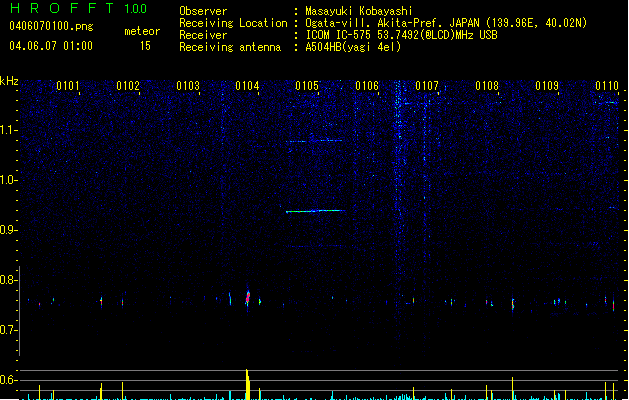This screenshot has height=400, width=629.
Task: Click the HROFFT 1.0.0 title text
Action: click(78, 8)
